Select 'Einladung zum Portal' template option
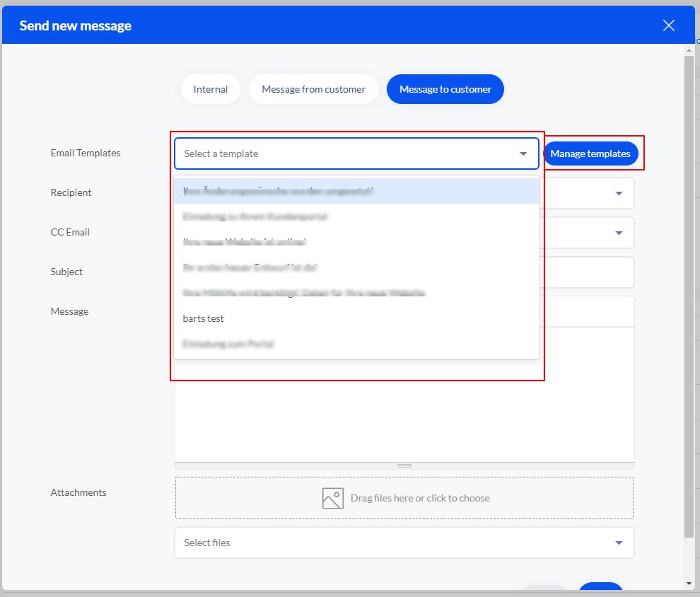700x597 pixels. point(228,344)
